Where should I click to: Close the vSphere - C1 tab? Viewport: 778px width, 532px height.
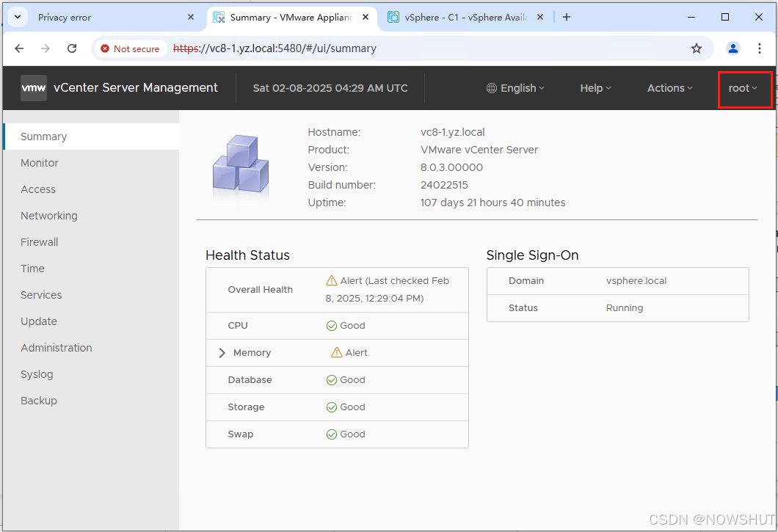point(540,18)
